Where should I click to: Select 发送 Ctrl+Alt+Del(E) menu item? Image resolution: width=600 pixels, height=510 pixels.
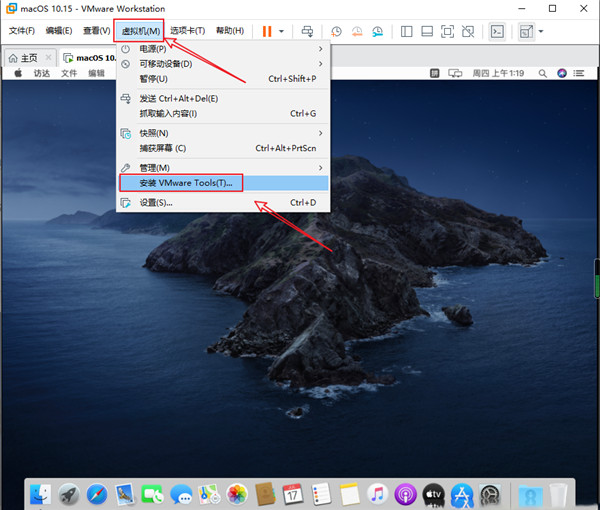pos(223,99)
